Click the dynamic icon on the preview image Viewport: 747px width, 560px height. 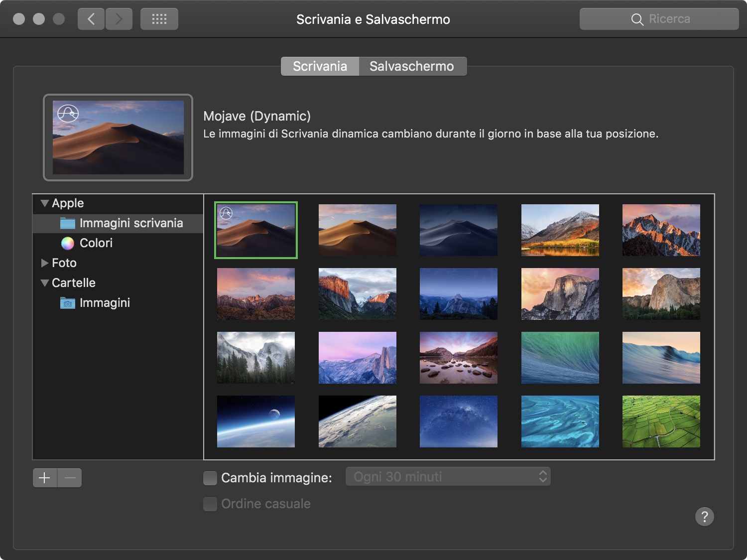[x=68, y=113]
